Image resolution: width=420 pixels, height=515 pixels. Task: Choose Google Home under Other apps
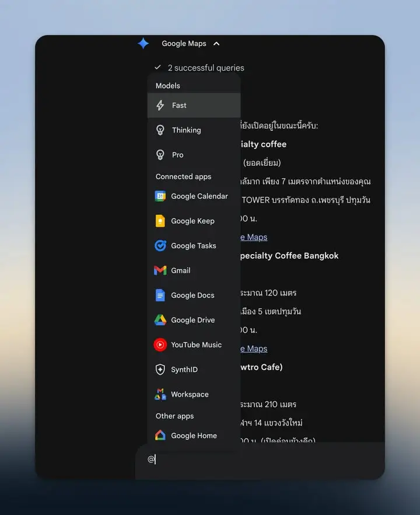click(194, 436)
